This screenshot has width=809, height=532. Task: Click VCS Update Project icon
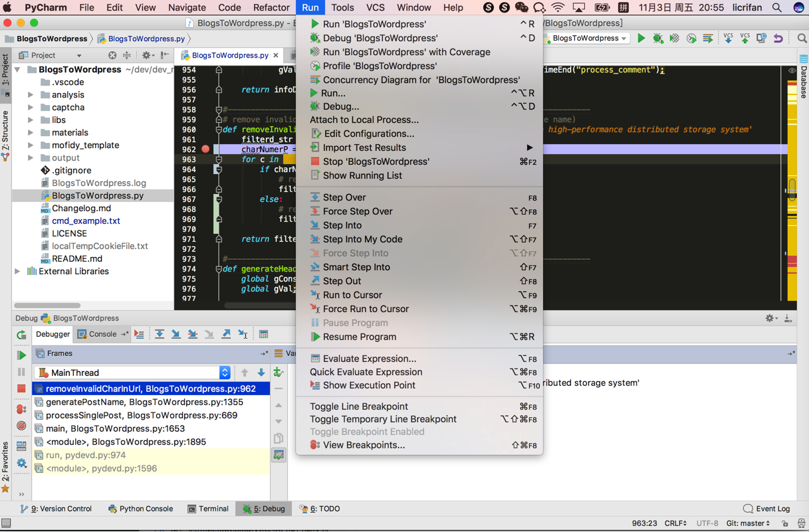click(x=728, y=39)
